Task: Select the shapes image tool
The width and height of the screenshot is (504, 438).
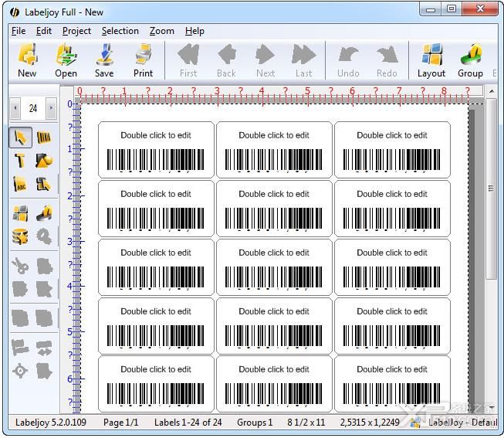Action: 44,160
